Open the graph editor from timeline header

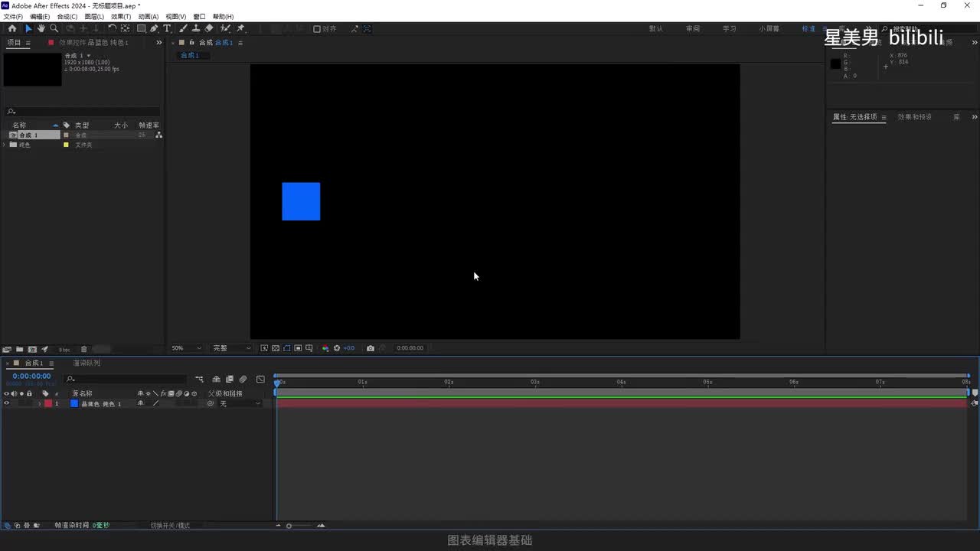(x=260, y=379)
